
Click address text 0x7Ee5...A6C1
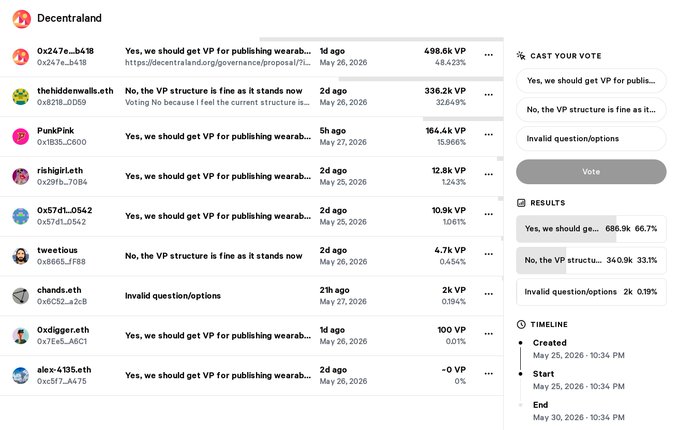click(x=62, y=341)
